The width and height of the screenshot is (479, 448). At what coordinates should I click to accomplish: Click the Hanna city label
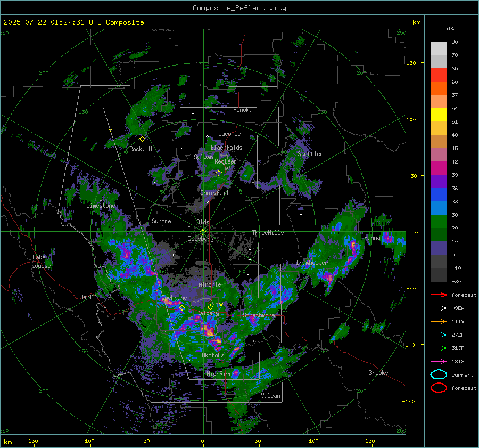click(x=372, y=238)
